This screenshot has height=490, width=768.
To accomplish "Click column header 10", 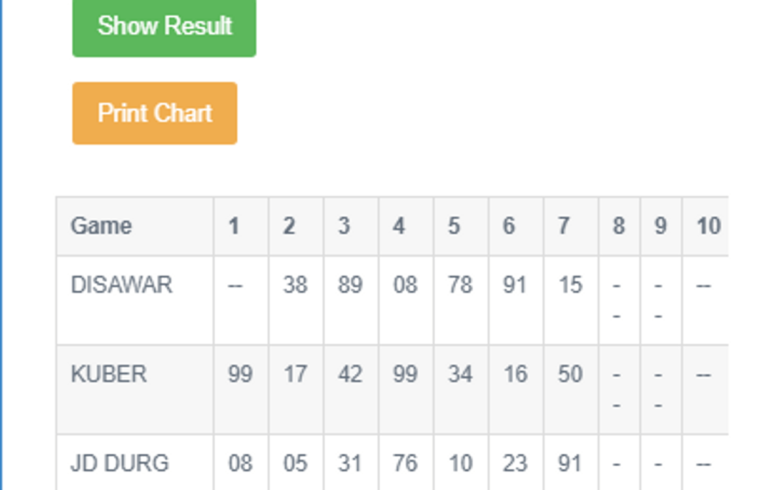I will 708,226.
